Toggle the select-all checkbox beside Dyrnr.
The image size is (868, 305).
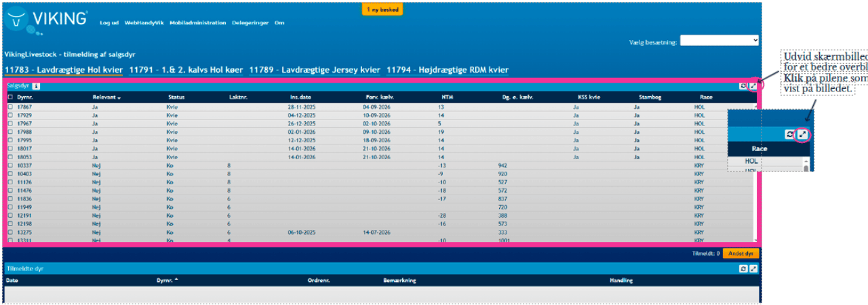[x=9, y=98]
